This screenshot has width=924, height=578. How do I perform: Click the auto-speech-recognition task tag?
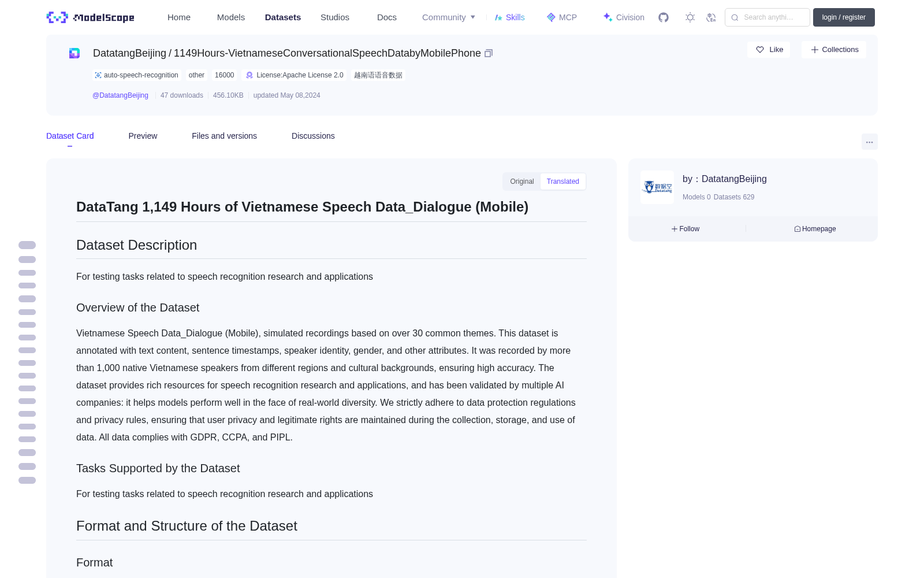(x=136, y=75)
